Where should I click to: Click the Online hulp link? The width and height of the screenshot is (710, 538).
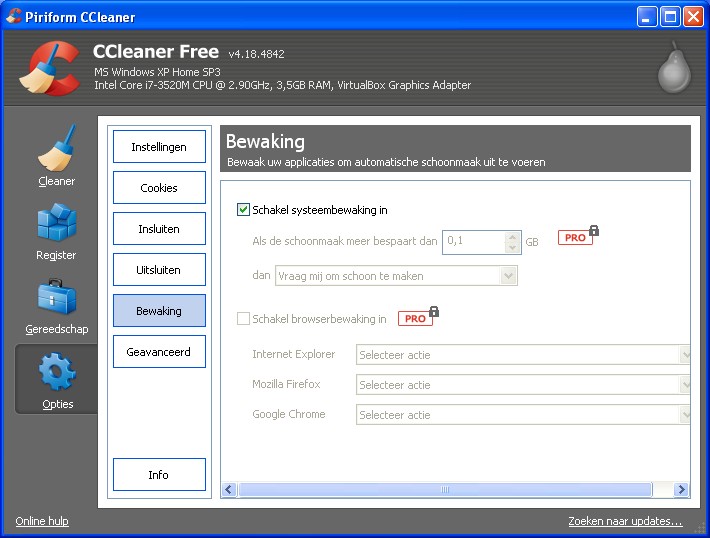tap(42, 521)
